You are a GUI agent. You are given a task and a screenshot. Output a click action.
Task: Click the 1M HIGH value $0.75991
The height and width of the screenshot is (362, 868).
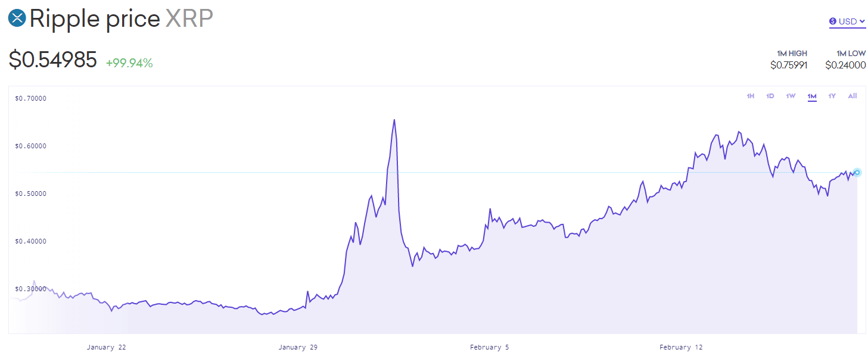(788, 65)
